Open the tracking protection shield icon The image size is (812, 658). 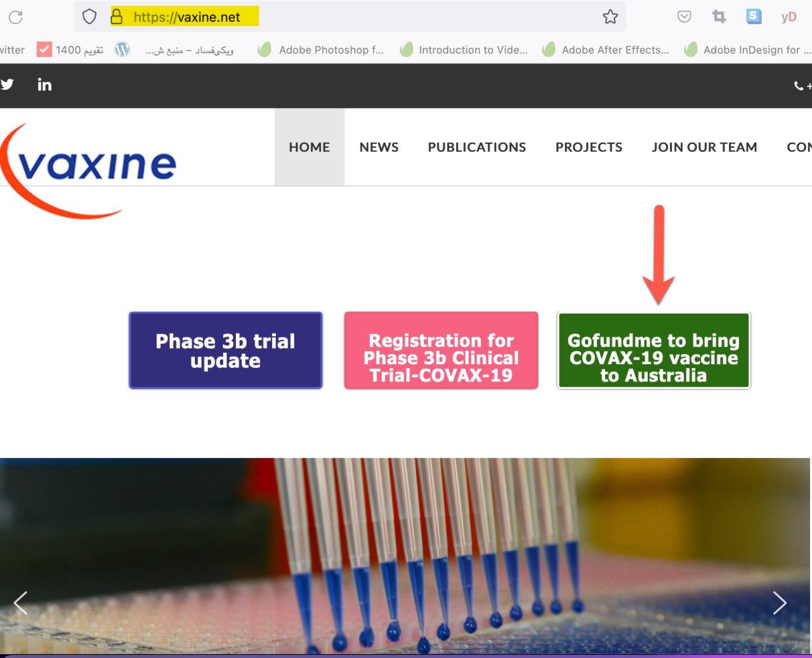point(89,16)
